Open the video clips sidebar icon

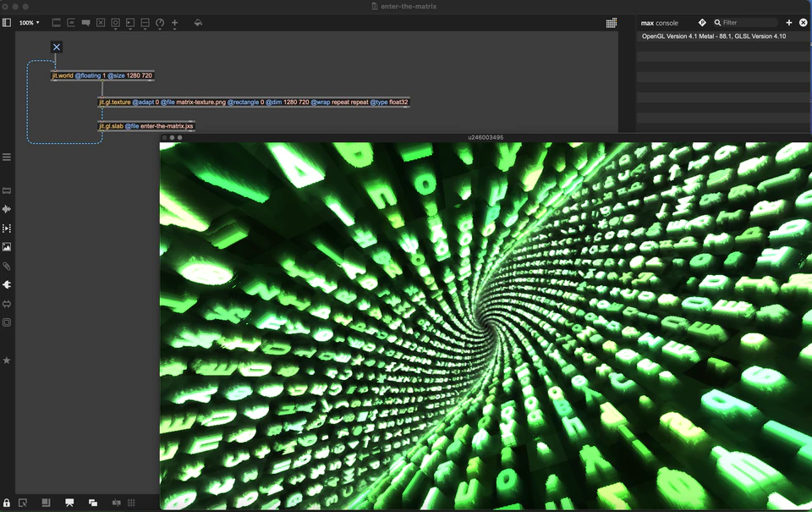(7, 228)
